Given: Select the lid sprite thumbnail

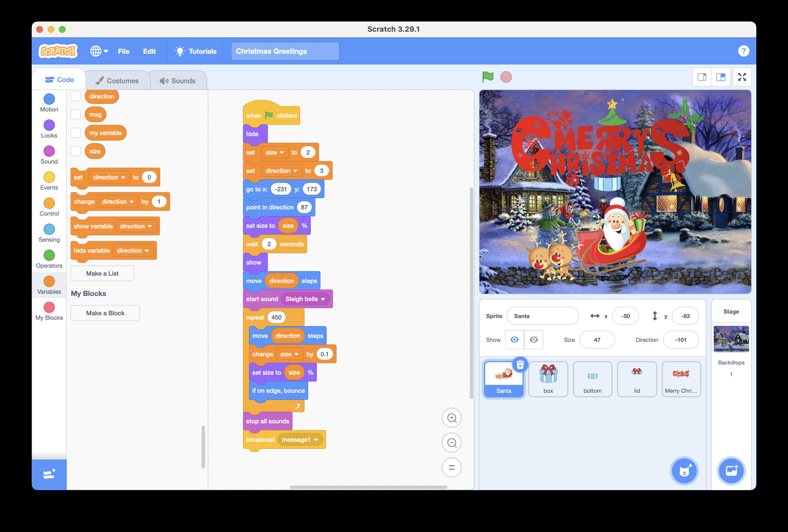Looking at the screenshot, I should 637,379.
